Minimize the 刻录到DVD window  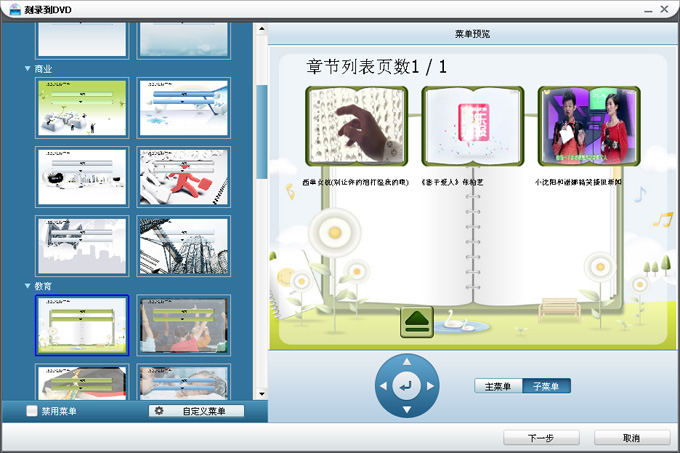pyautogui.click(x=648, y=10)
